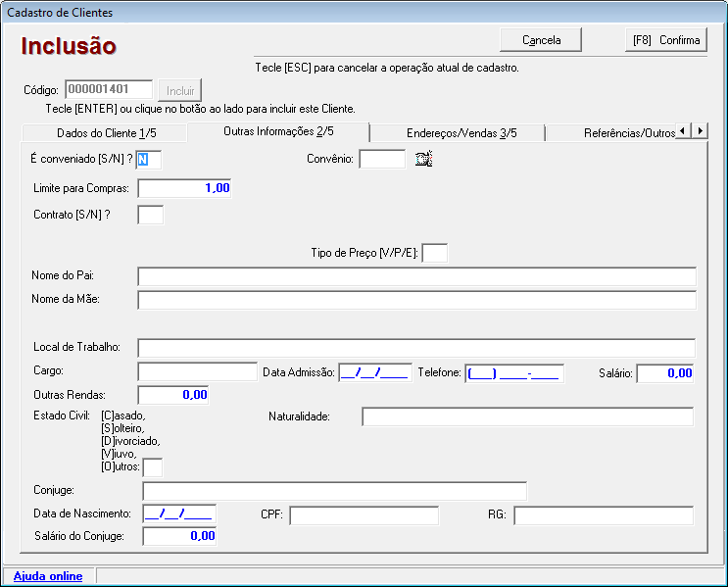Click the É conveniado S/N field

click(149, 159)
